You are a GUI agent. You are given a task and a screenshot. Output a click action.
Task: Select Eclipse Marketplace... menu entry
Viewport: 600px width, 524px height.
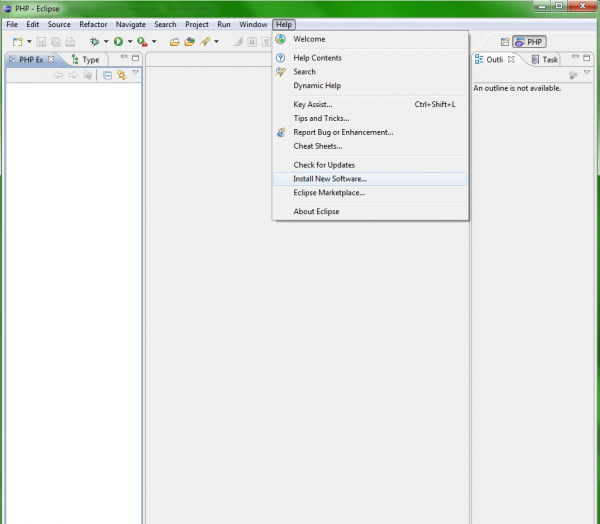(370, 193)
